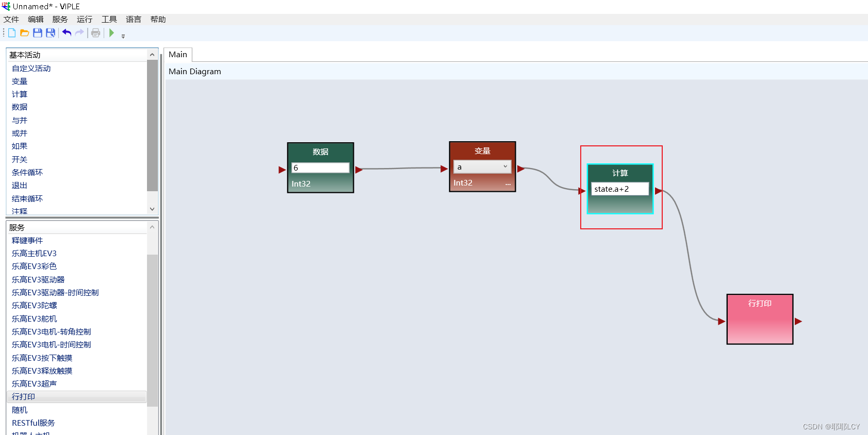Select 或并 activity item
Screen dimensions: 868x435
pos(20,133)
